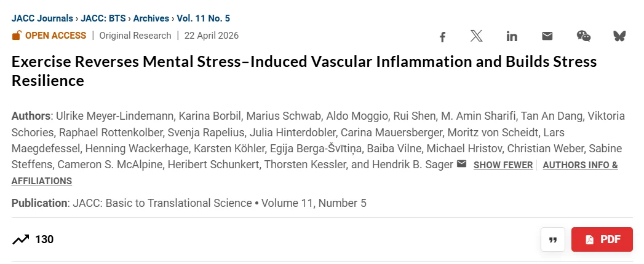Share article on Facebook
Image resolution: width=644 pixels, height=264 pixels.
(x=442, y=36)
